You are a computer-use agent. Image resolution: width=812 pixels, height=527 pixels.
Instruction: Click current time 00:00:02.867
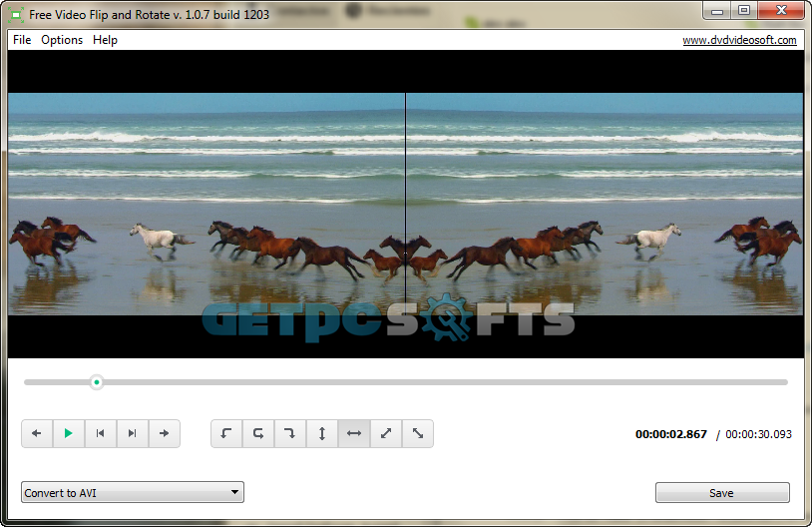[x=671, y=434]
